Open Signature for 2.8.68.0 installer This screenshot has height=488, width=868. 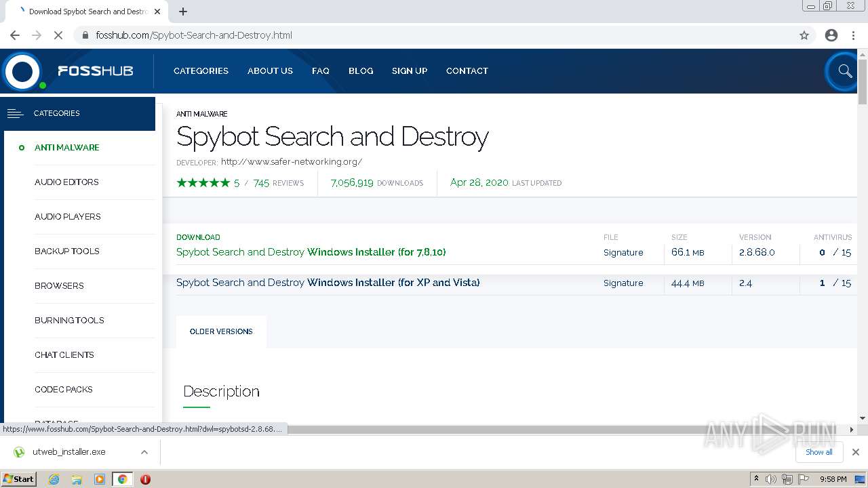tap(623, 252)
